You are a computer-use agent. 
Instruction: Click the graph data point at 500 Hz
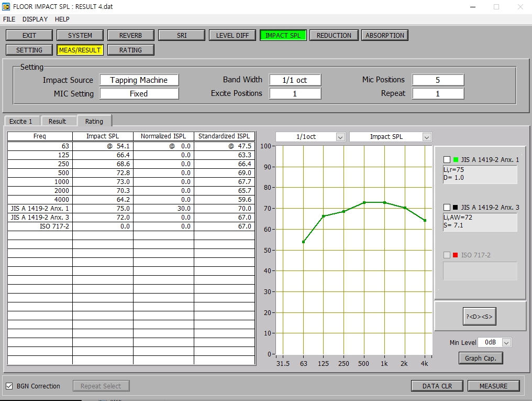[364, 203]
